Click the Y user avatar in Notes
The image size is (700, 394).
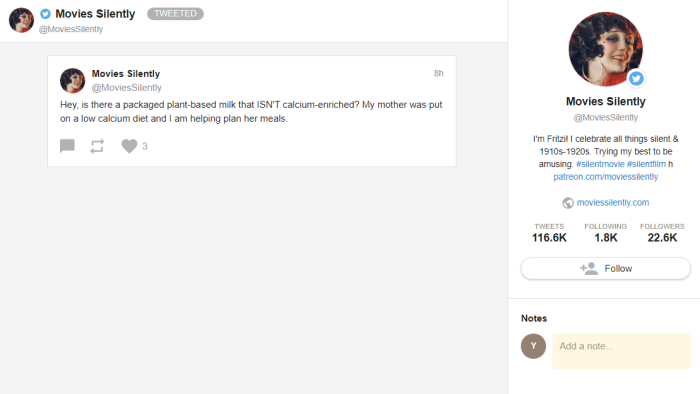[533, 346]
